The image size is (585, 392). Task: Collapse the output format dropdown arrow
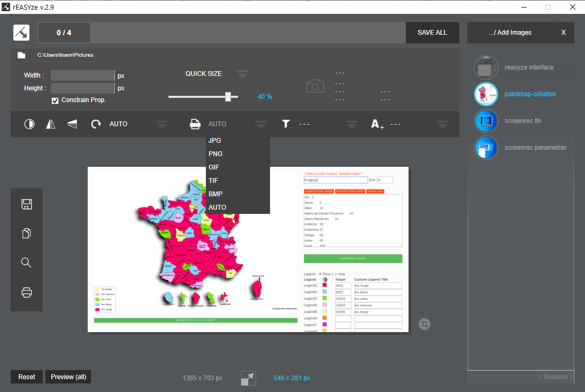[261, 124]
